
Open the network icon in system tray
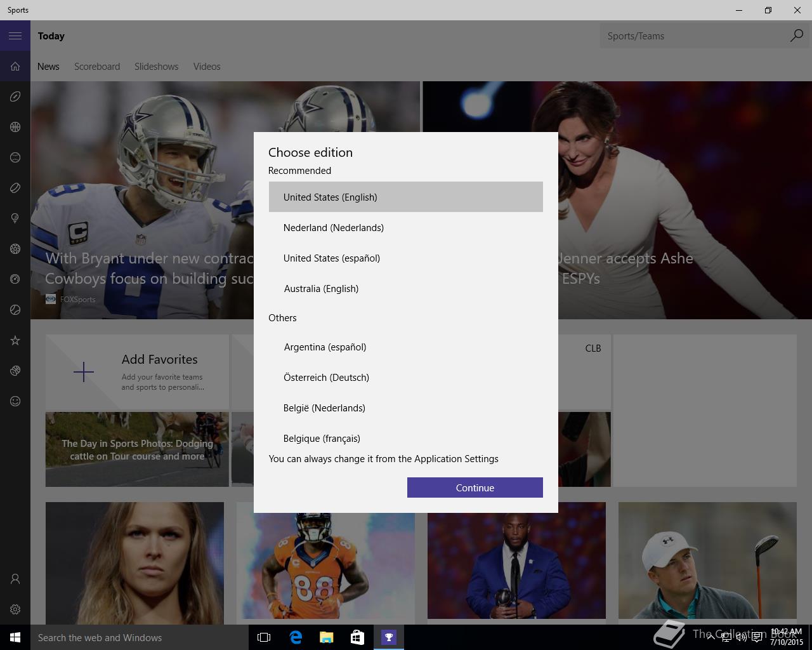pyautogui.click(x=725, y=637)
